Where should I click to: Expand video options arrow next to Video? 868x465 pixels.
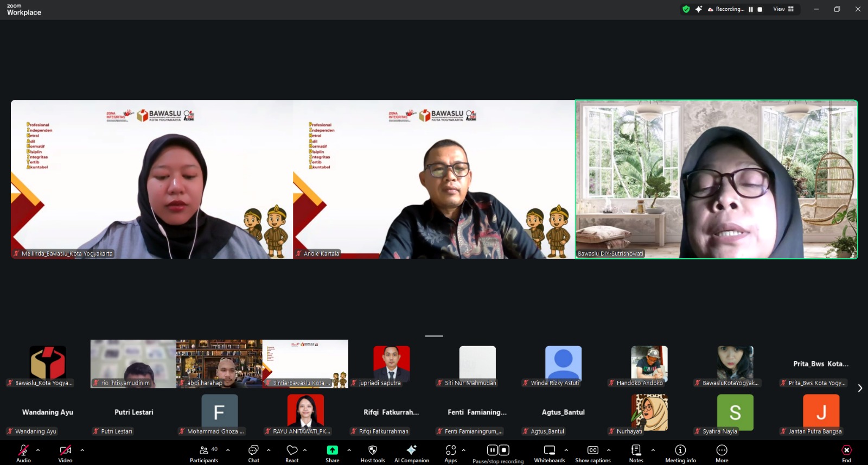[82, 450]
